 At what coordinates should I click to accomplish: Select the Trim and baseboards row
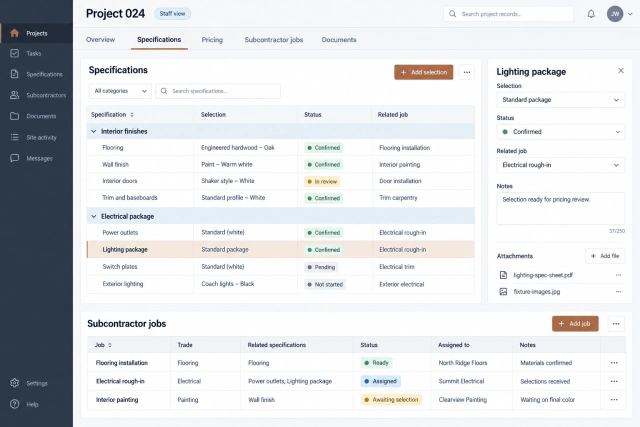point(280,198)
